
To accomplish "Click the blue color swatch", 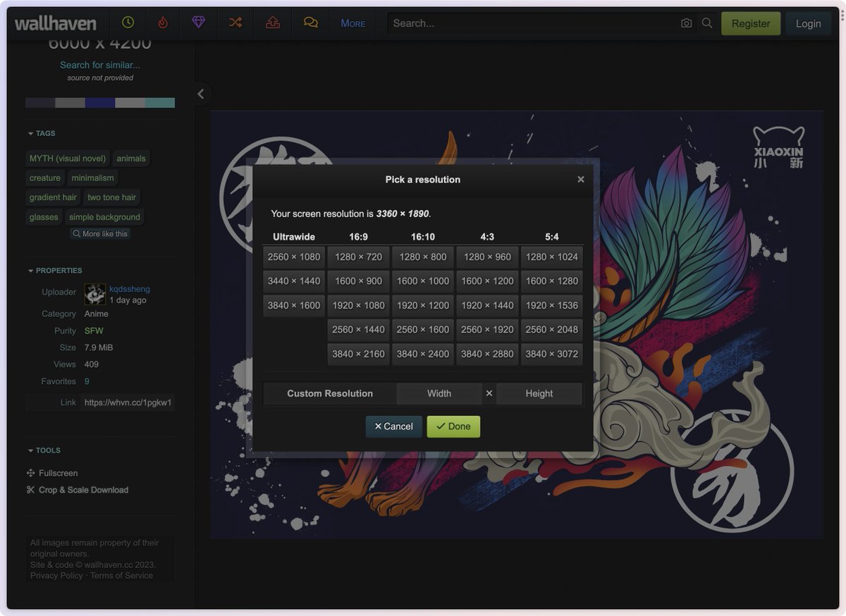I will tap(100, 103).
